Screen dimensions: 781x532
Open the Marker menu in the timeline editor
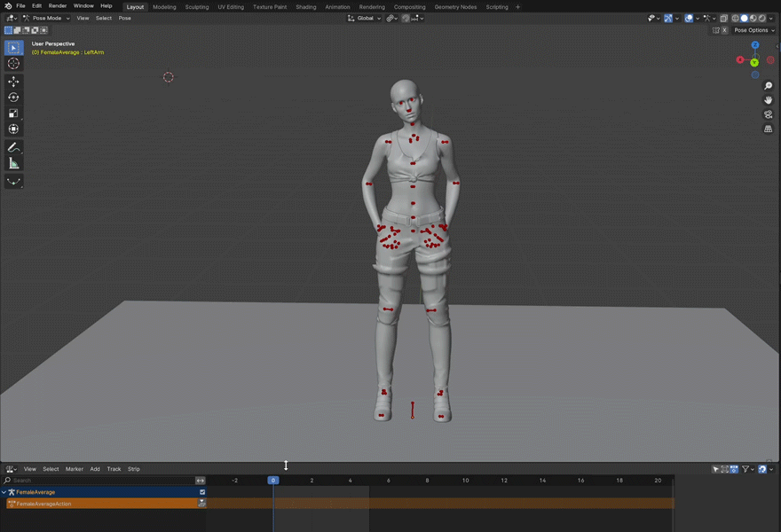tap(74, 469)
